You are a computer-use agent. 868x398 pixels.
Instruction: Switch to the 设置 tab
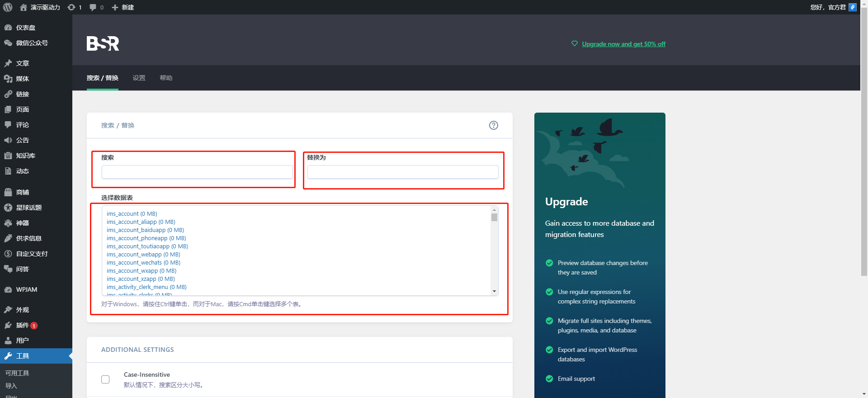point(139,78)
